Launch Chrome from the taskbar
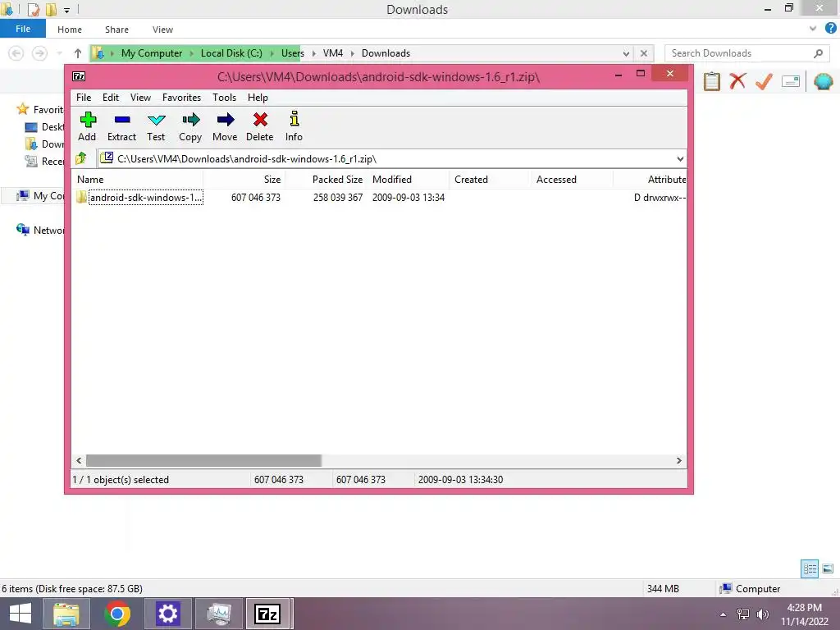 click(117, 614)
